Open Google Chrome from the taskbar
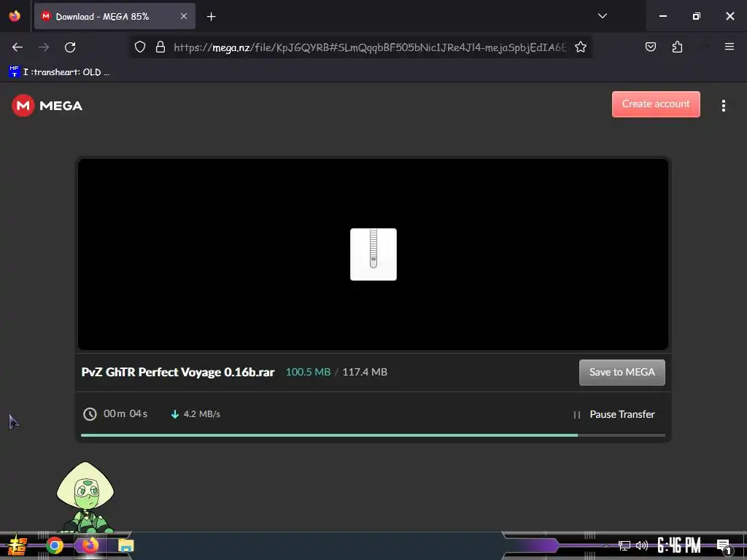The height and width of the screenshot is (560, 747). (x=54, y=545)
